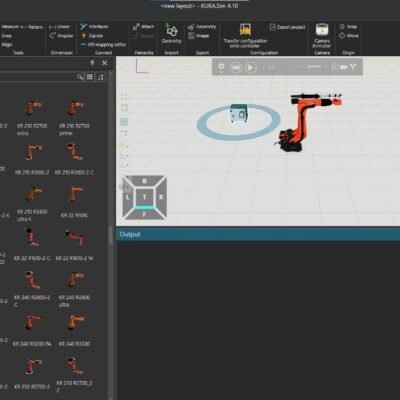Click the teal square icon on viewport toolbar

pos(124,122)
